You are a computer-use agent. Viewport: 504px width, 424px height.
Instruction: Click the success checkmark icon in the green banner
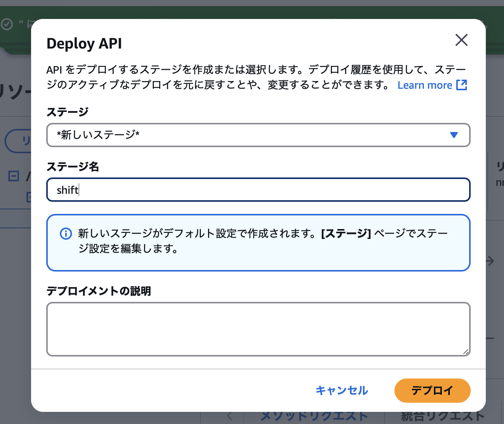pos(8,24)
